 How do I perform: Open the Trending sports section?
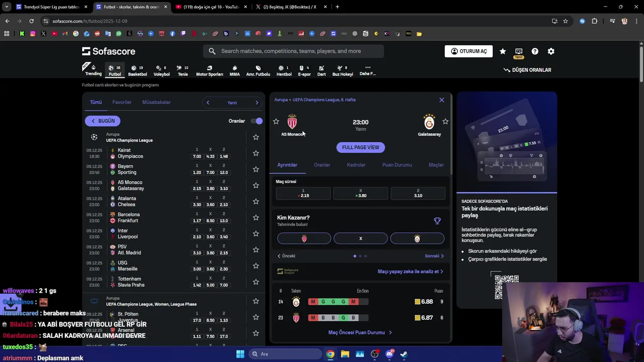pos(93,70)
